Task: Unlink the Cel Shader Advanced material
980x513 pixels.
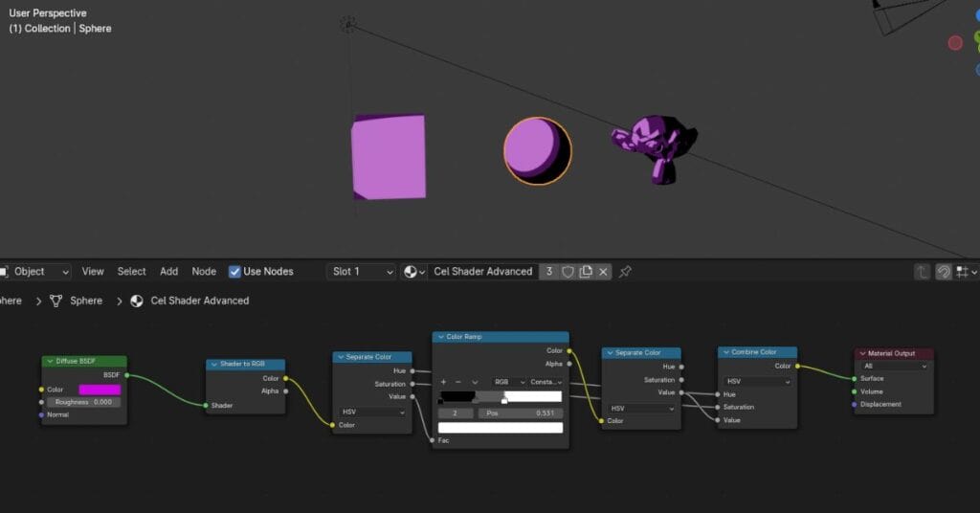Action: tap(604, 272)
